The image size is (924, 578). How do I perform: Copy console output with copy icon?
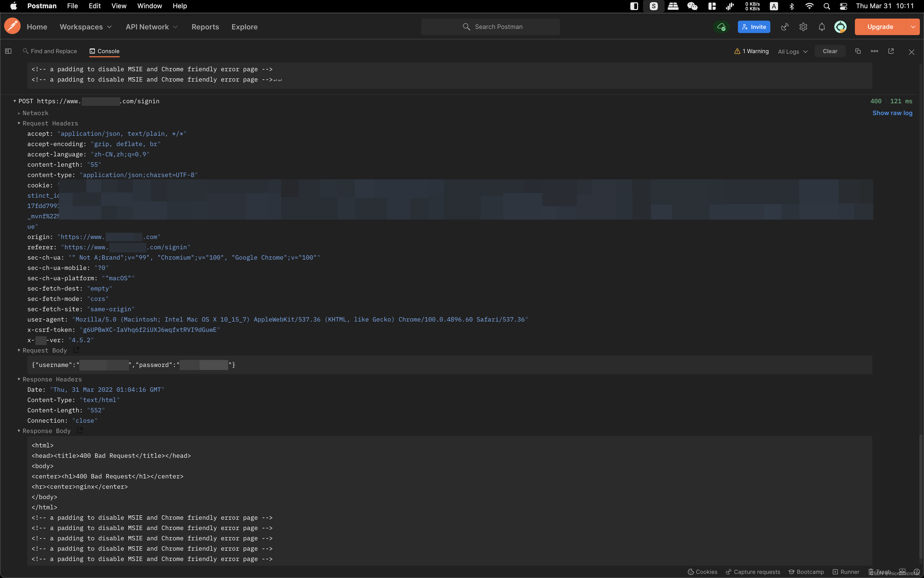857,51
